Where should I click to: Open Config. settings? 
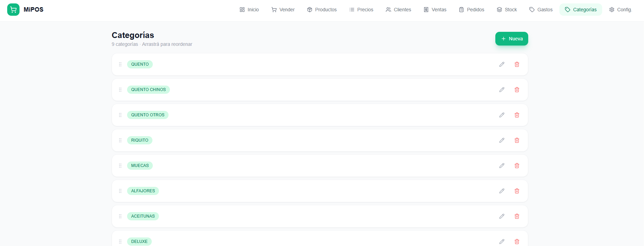(620, 10)
